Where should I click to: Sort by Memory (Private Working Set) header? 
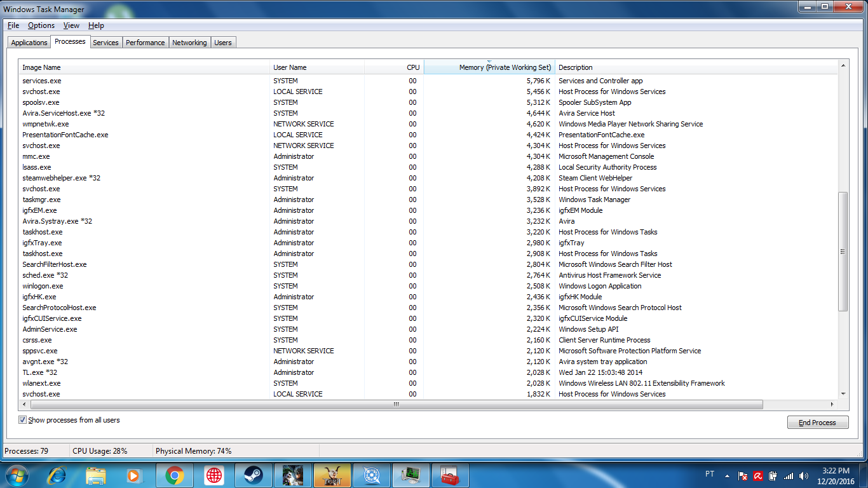pos(489,67)
